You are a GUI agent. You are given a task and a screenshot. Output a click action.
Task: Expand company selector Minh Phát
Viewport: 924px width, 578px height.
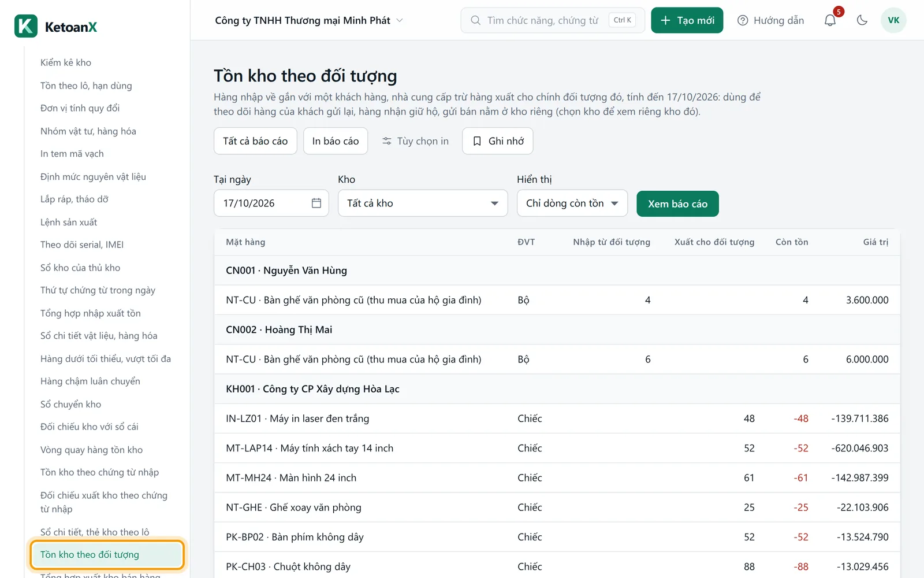tap(309, 20)
